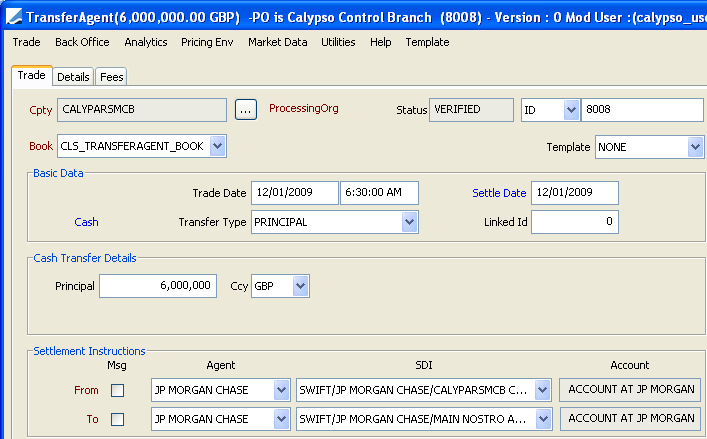Click the Basic Data group heading
The height and width of the screenshot is (439, 707).
tap(58, 173)
